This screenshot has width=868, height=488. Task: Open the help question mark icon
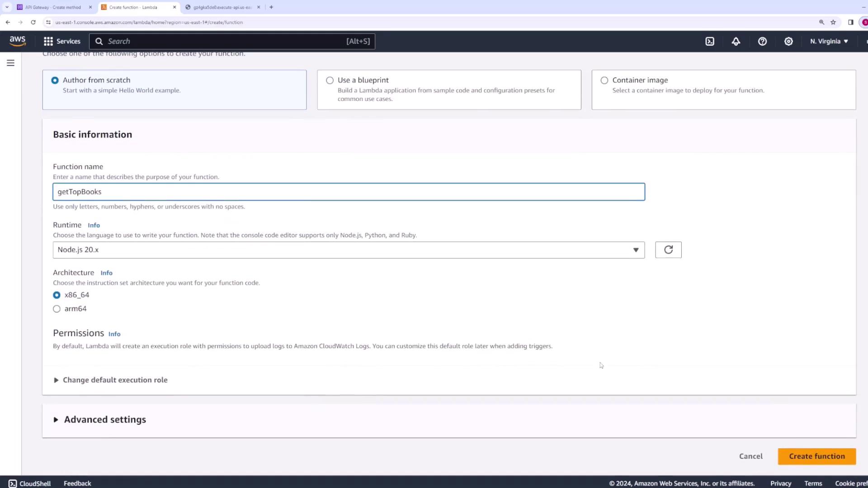coord(762,41)
